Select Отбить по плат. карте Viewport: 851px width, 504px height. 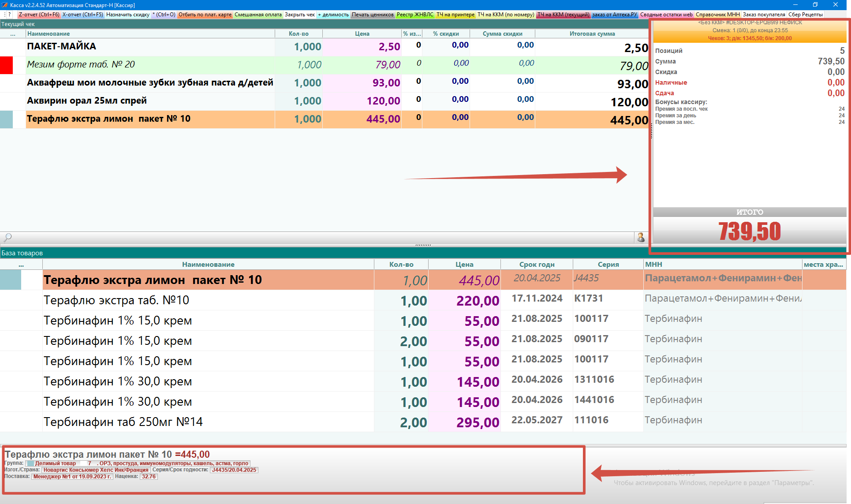[205, 15]
